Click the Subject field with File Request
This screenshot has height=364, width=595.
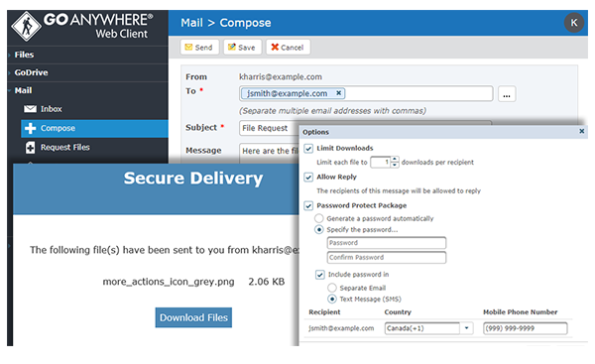pyautogui.click(x=269, y=128)
